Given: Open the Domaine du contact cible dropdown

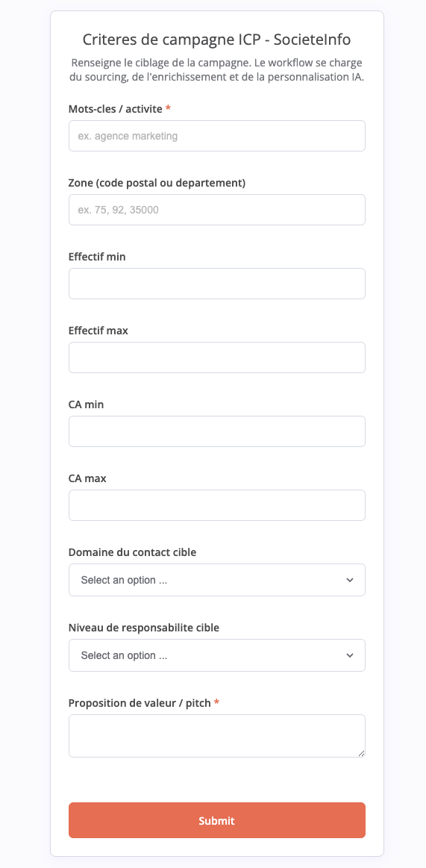Looking at the screenshot, I should pyautogui.click(x=217, y=580).
